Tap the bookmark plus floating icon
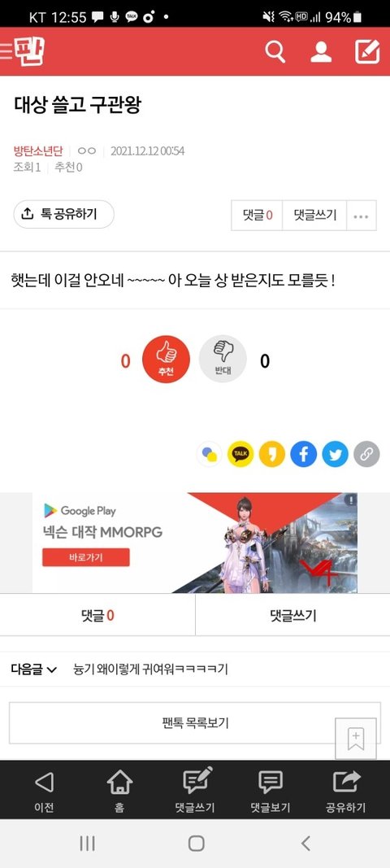Image resolution: width=390 pixels, height=868 pixels. [x=356, y=739]
